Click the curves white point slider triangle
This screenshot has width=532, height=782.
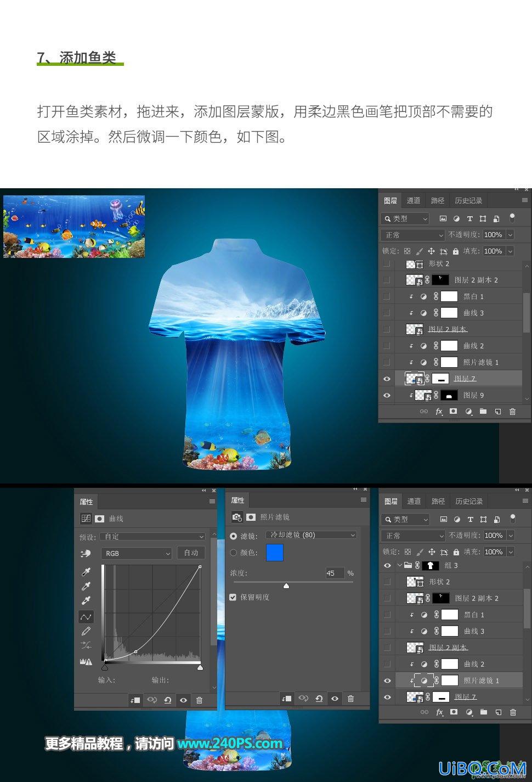[x=200, y=667]
